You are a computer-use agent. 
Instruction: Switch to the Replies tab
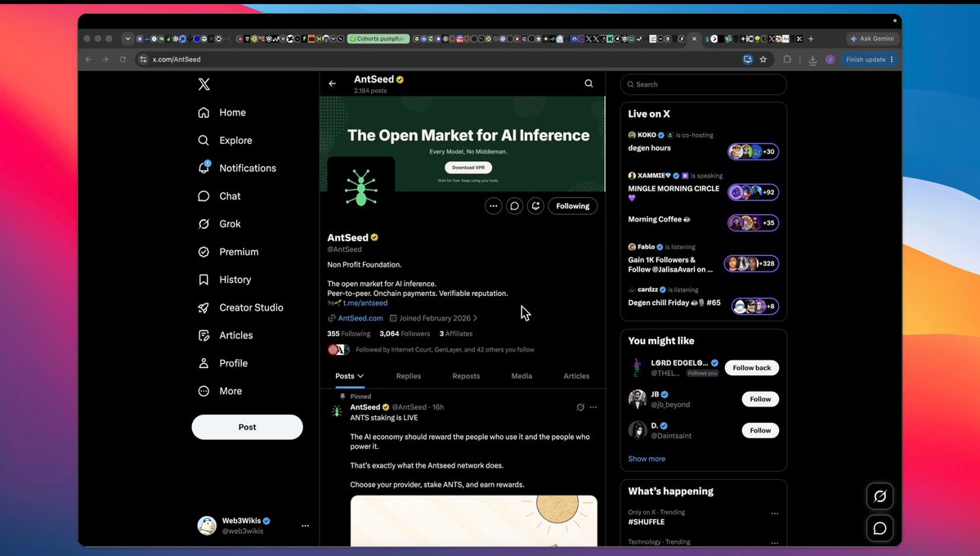(x=408, y=376)
